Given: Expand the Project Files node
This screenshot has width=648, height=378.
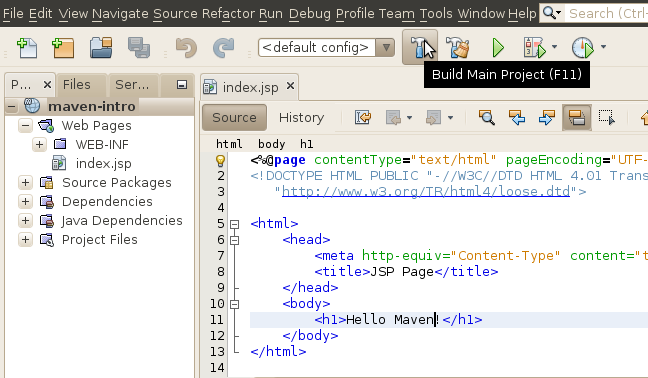Looking at the screenshot, I should pos(26,239).
